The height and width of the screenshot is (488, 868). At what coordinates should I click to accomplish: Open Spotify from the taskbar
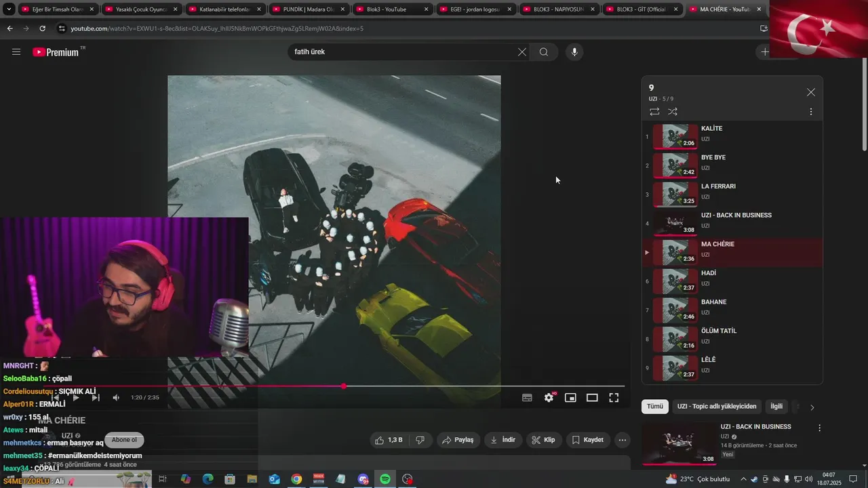pos(385,479)
